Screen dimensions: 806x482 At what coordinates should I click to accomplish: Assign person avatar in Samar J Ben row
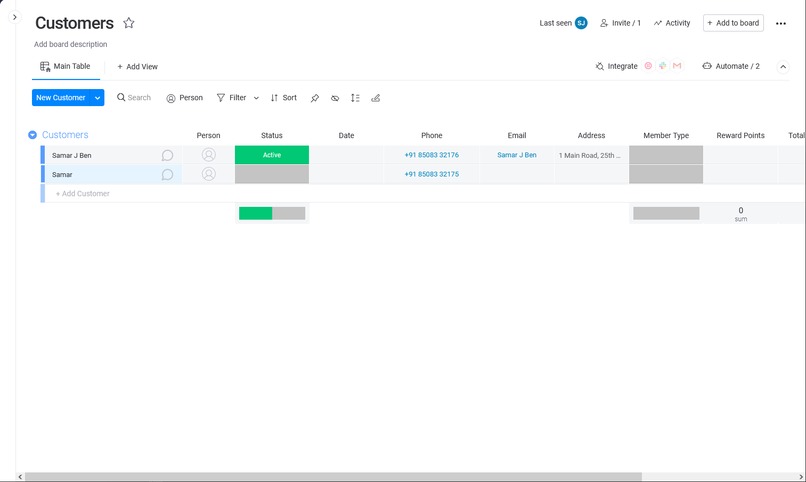click(x=208, y=155)
